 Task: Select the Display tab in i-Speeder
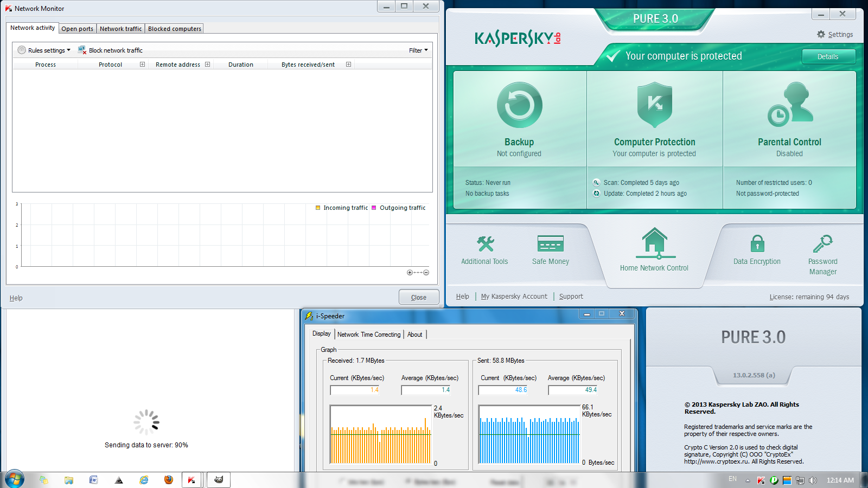[322, 333]
